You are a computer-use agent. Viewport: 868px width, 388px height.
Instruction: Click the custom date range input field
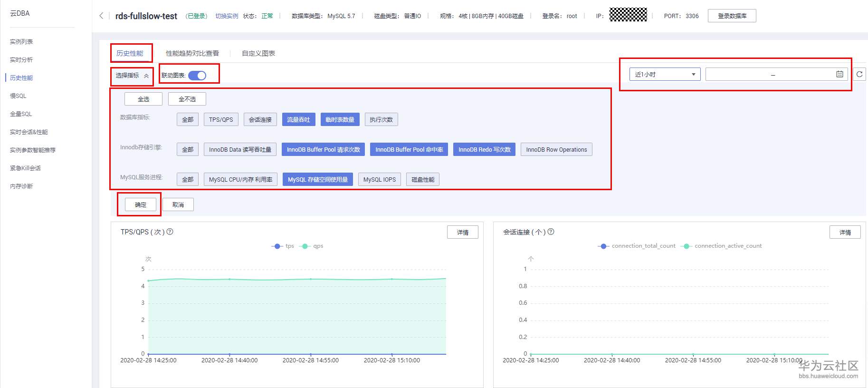[x=776, y=74]
